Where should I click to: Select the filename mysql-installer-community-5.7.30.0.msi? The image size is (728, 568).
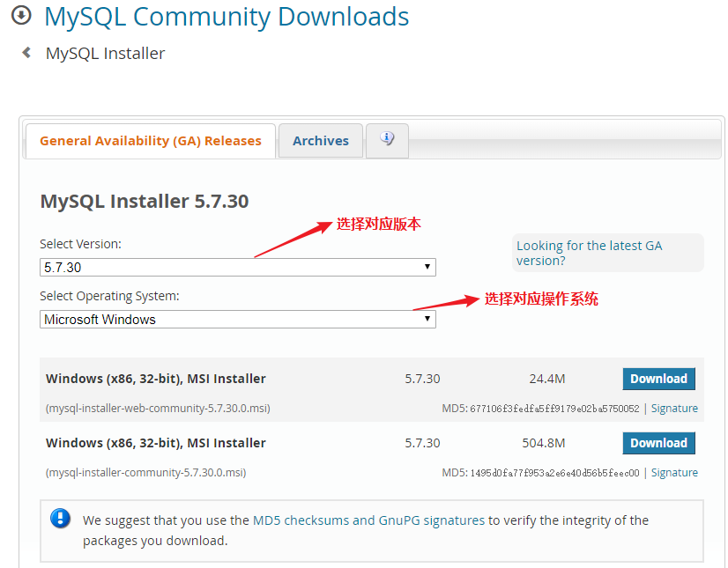click(x=145, y=472)
